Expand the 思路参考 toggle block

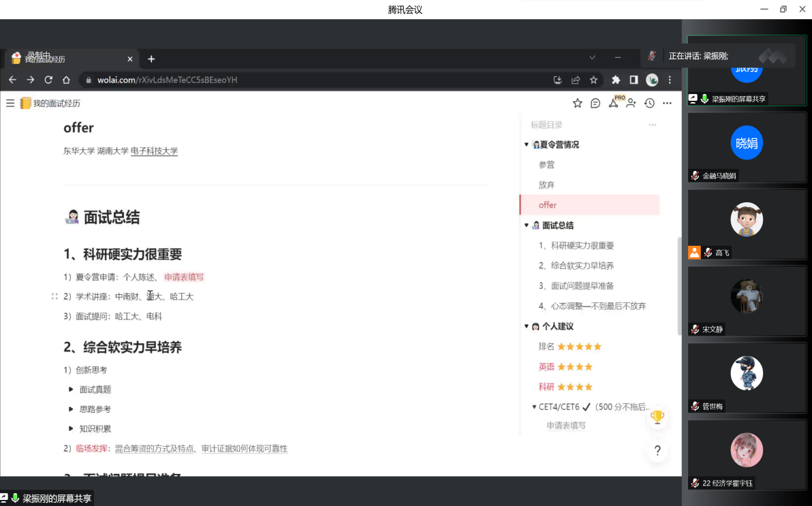point(71,409)
